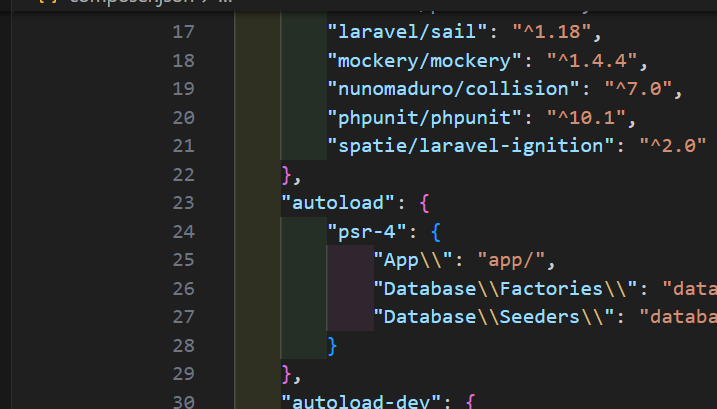Place cursor in "Database\\Factories\\" key
The image size is (717, 409).
pyautogui.click(x=505, y=289)
